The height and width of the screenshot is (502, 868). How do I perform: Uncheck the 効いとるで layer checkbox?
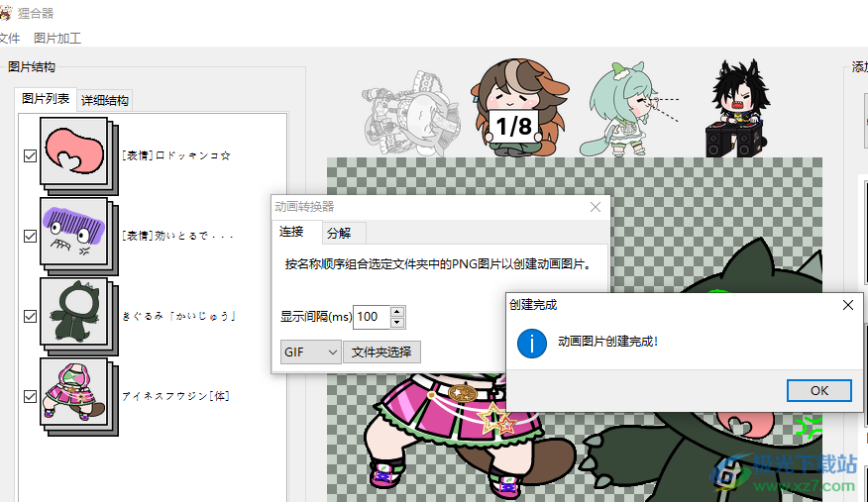pos(31,236)
